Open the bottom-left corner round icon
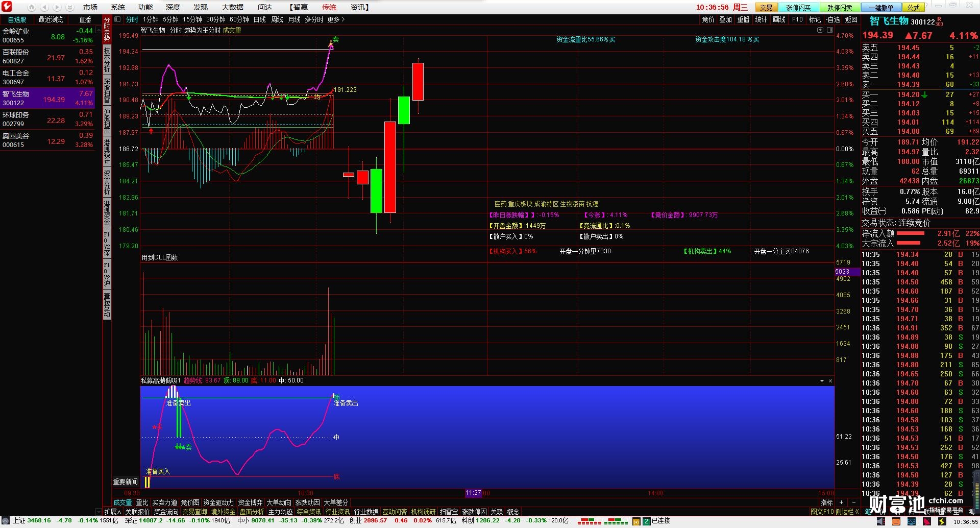 [6, 521]
